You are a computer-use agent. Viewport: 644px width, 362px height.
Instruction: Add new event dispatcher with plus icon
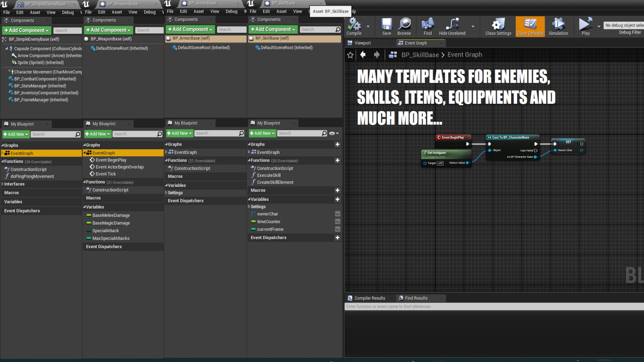click(337, 238)
